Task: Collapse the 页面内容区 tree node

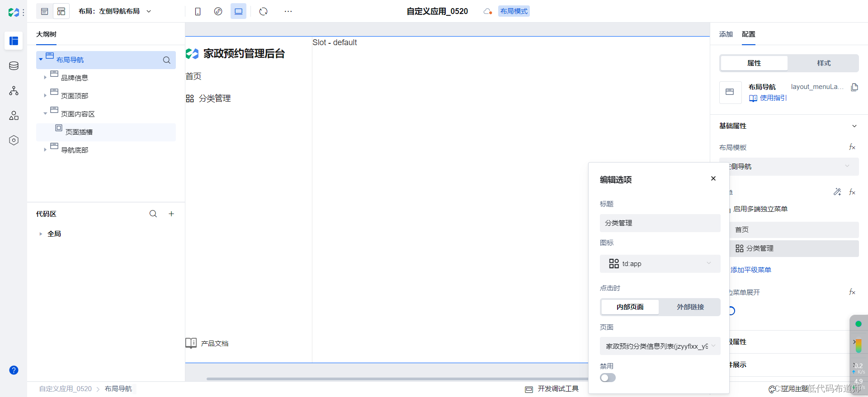Action: point(45,114)
